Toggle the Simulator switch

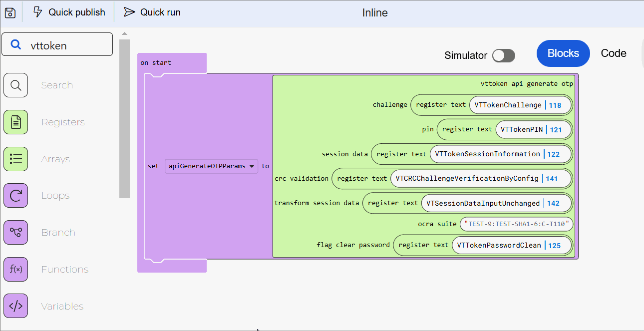click(x=503, y=55)
